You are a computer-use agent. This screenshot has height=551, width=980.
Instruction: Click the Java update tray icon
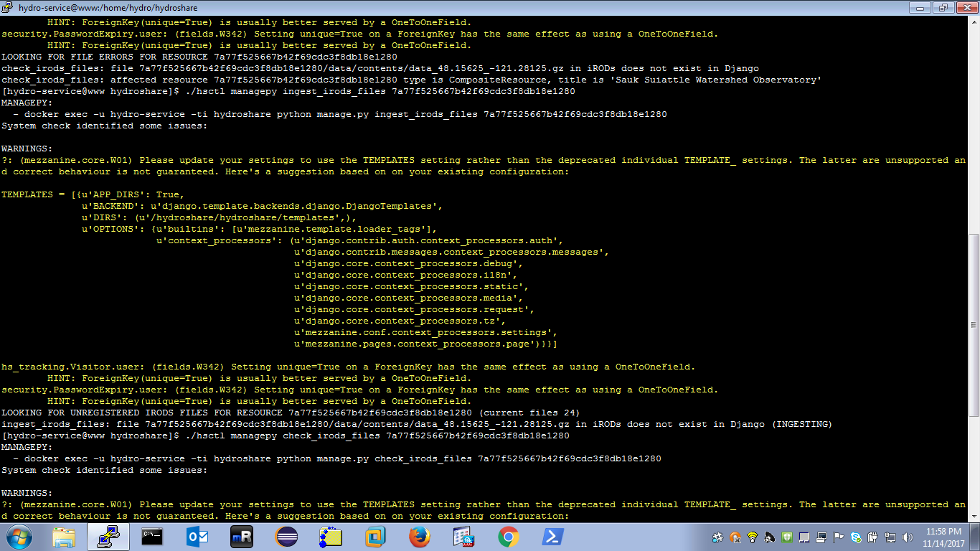point(735,539)
